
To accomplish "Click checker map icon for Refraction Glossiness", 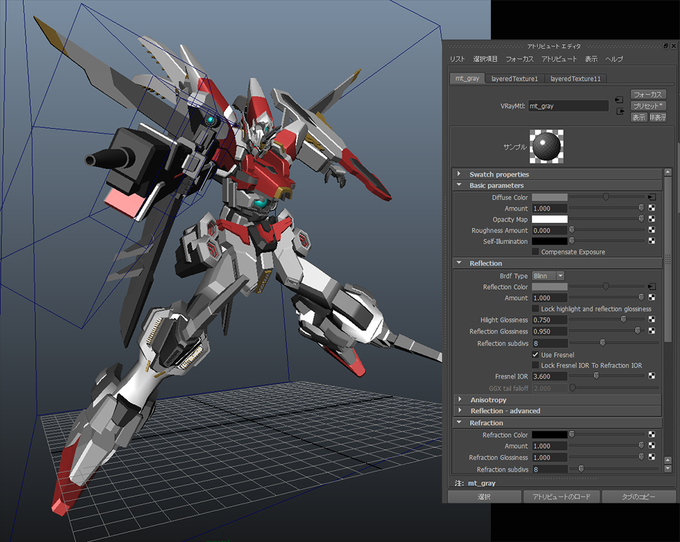I will (x=651, y=457).
